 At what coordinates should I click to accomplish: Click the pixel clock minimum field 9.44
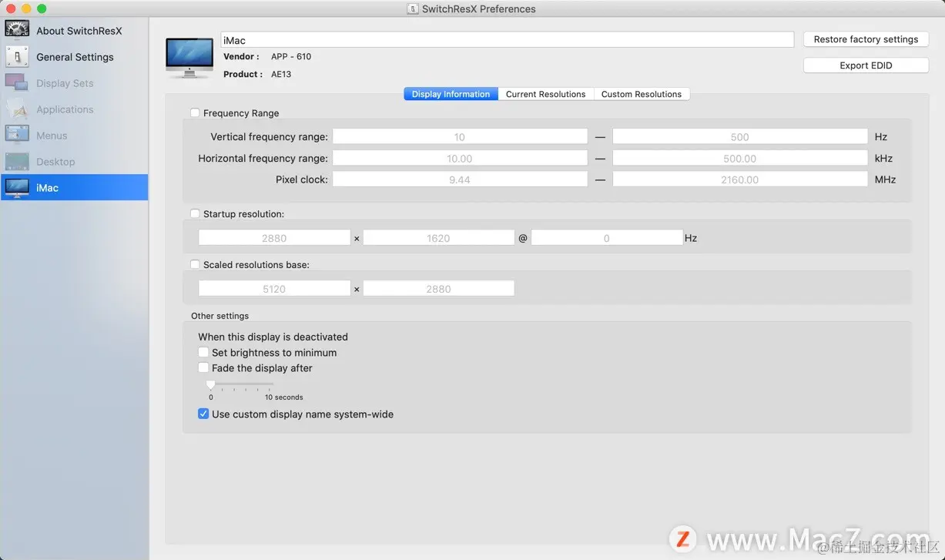(460, 179)
